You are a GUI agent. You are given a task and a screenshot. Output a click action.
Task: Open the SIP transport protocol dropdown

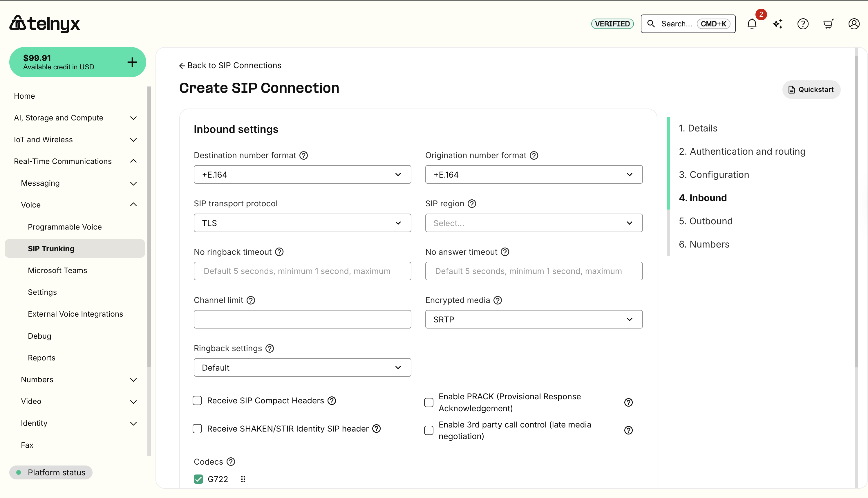302,223
